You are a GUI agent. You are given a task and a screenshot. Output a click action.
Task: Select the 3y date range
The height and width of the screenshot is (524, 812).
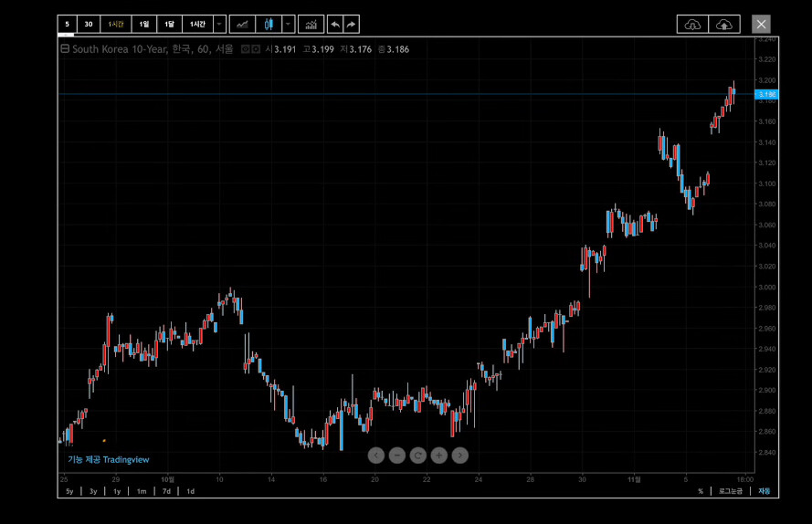93,491
